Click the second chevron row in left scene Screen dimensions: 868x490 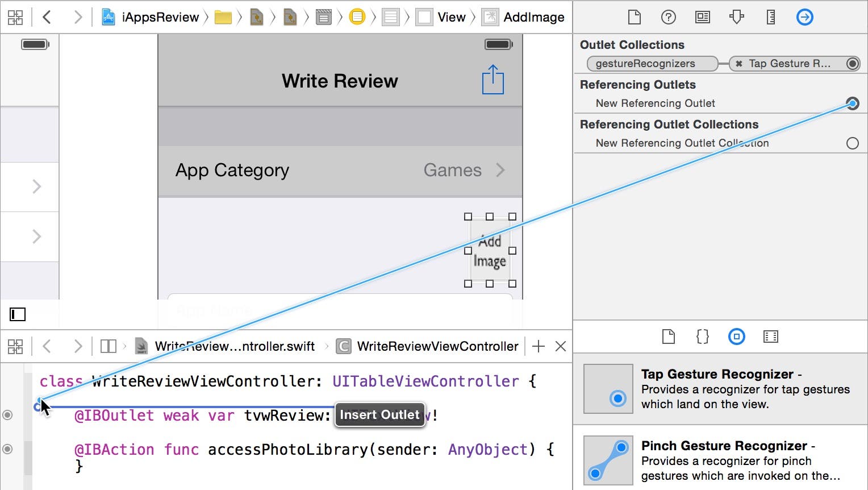point(30,236)
